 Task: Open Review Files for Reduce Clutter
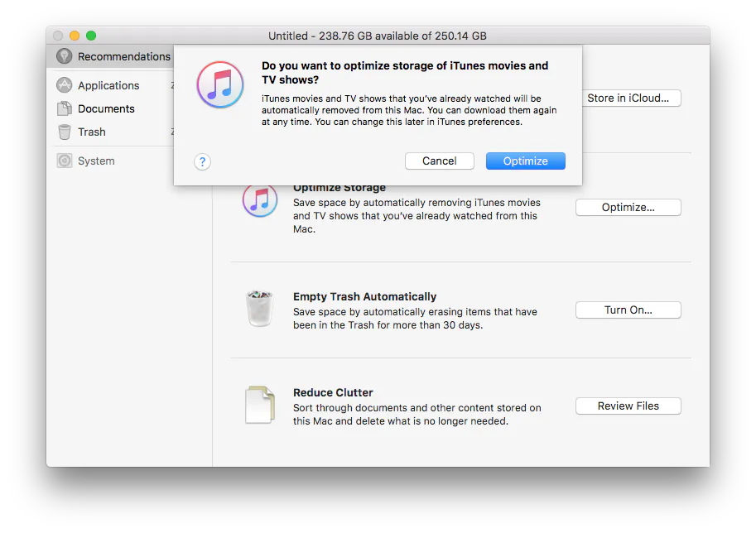628,406
